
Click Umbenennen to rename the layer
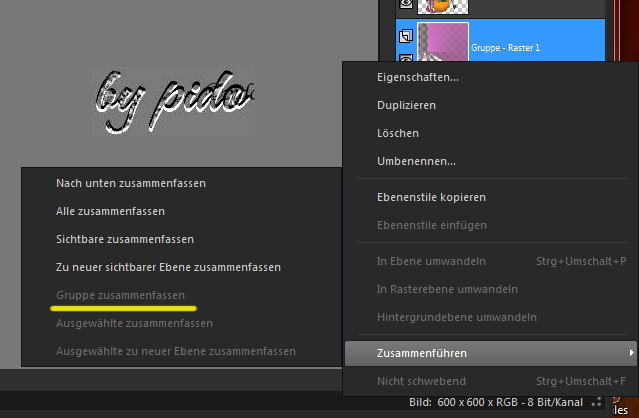pos(416,161)
